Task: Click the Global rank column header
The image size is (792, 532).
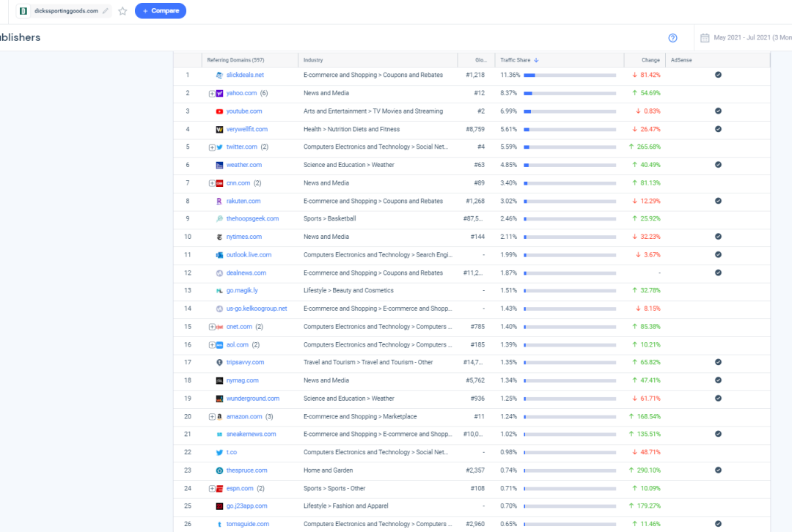Action: tap(481, 60)
